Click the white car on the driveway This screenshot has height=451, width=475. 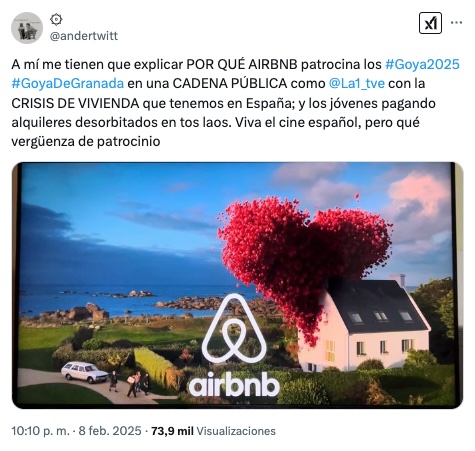(85, 371)
